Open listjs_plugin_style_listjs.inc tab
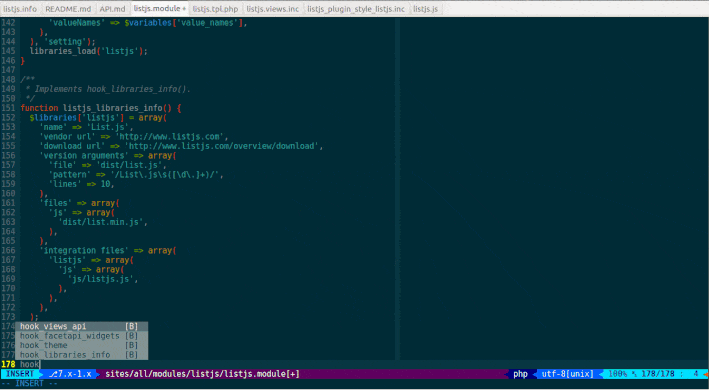Image resolution: width=709 pixels, height=390 pixels. click(x=356, y=9)
